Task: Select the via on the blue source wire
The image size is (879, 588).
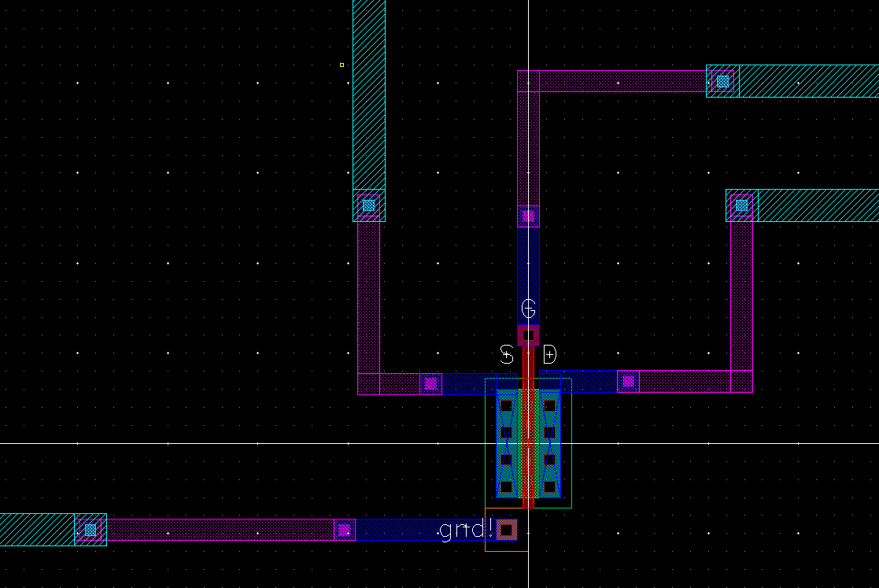Action: tap(430, 384)
